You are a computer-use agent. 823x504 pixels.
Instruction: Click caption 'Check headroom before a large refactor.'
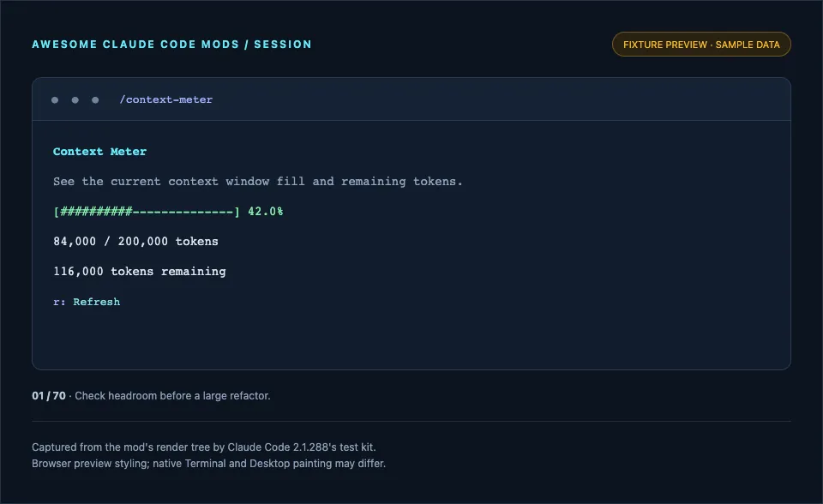click(x=172, y=396)
